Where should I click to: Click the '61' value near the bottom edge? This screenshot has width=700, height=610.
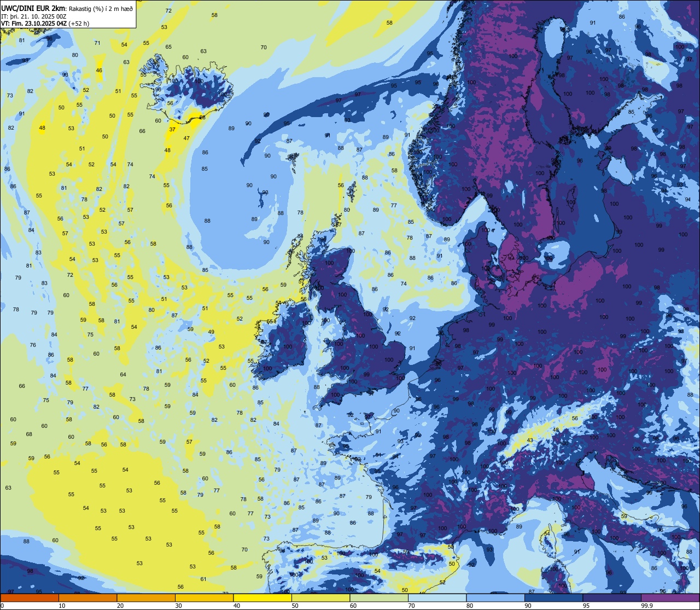coord(203,579)
